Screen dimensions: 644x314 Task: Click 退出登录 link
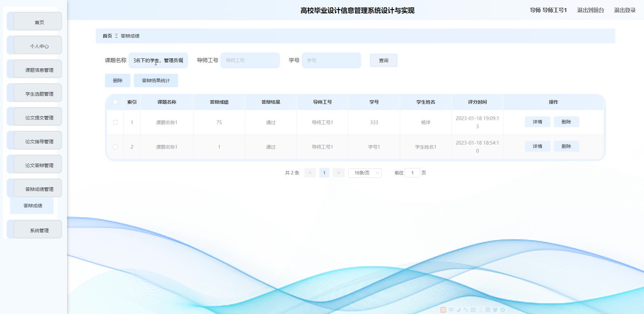click(625, 10)
